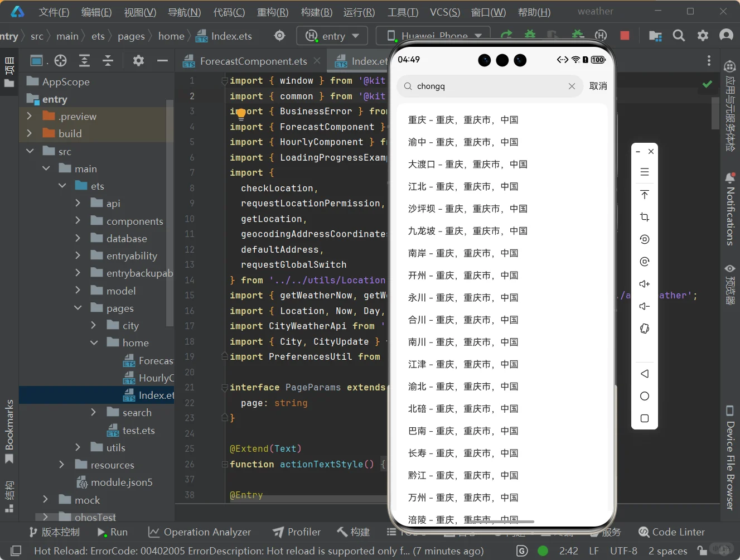Viewport: 740px width, 560px height.
Task: Open the Profiler tool window
Action: click(x=297, y=532)
